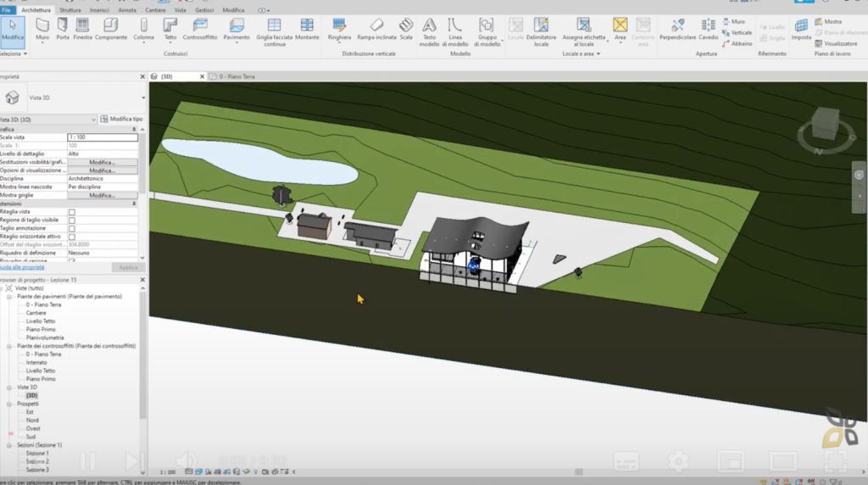Select the Planivolumetria floor plan view
868x485 pixels.
coord(45,337)
